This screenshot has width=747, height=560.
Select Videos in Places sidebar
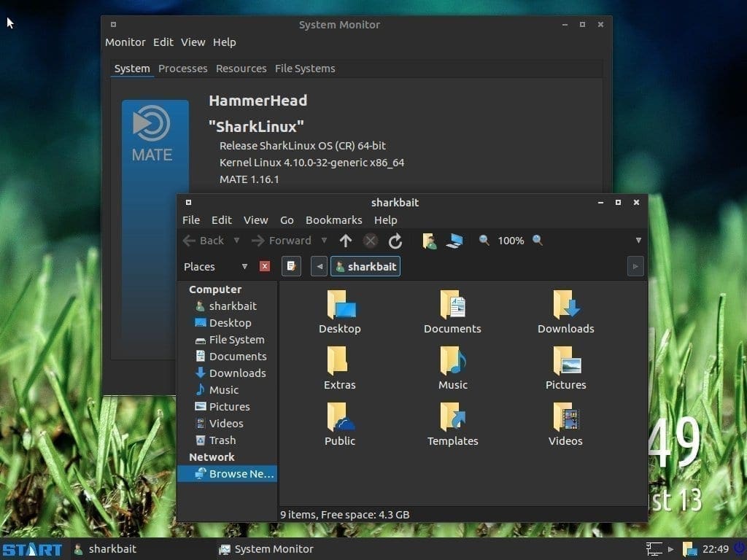pos(228,424)
